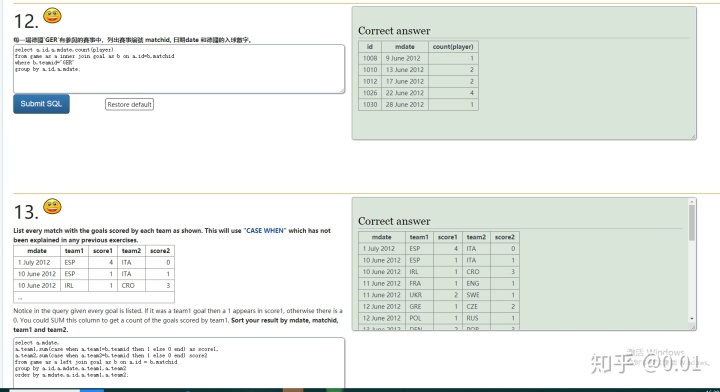Restore default query for question 12

pos(129,104)
